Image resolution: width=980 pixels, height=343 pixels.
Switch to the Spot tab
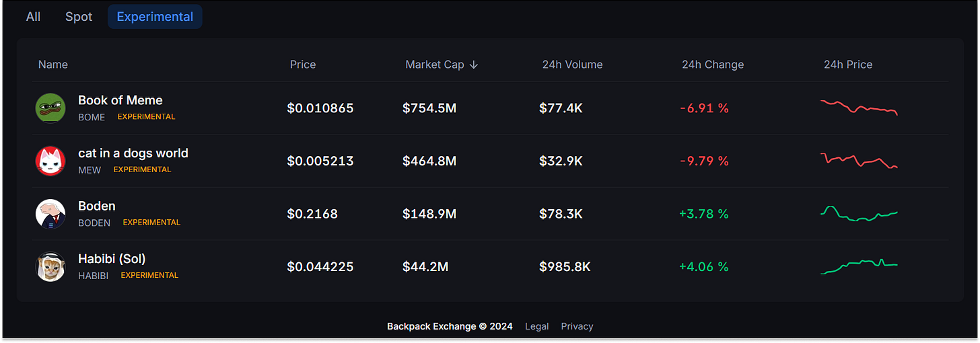(79, 17)
